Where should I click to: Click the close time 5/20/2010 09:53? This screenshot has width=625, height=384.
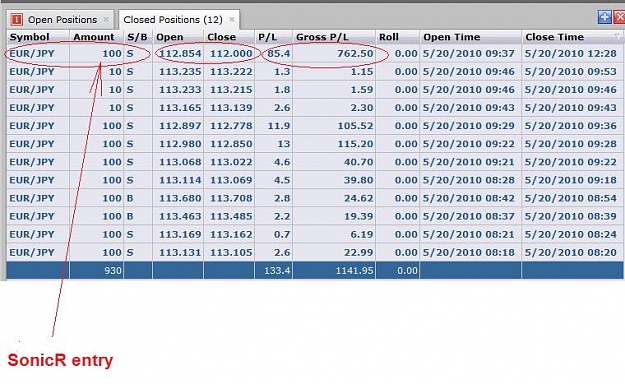(x=571, y=72)
